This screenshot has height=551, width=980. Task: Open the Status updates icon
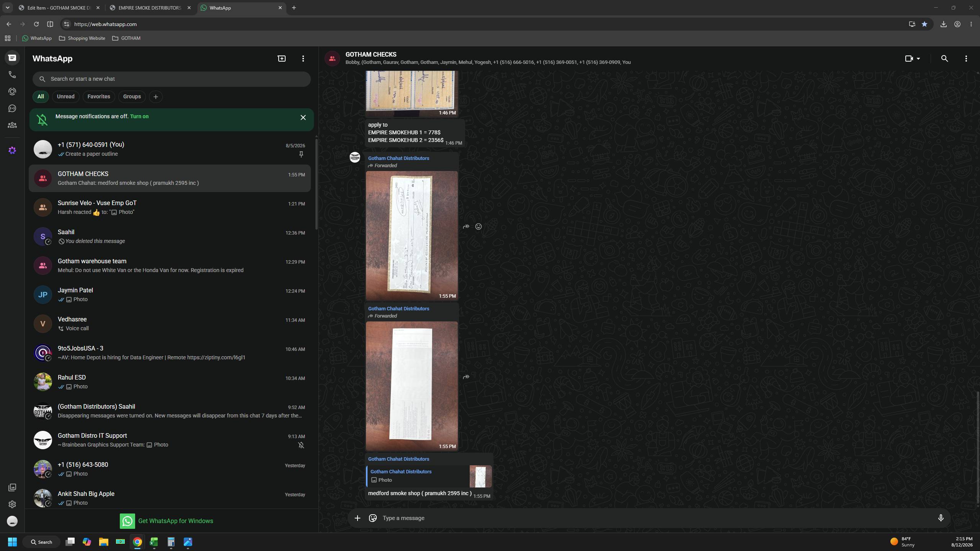(12, 91)
